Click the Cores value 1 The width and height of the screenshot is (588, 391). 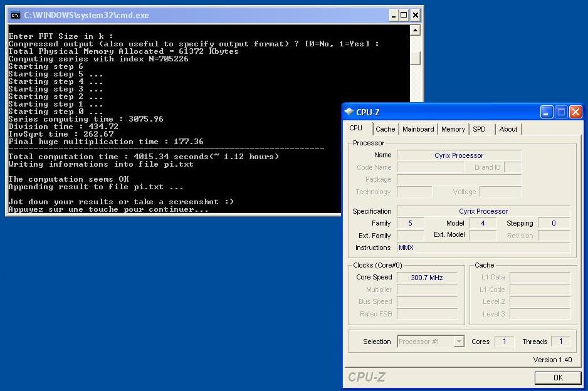(504, 341)
